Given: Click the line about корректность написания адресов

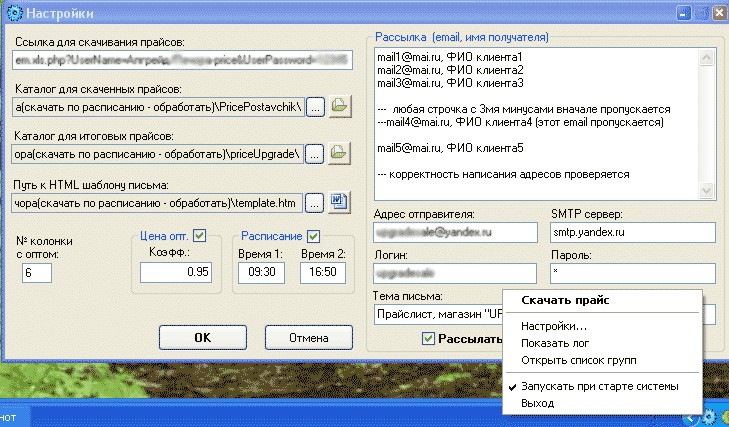Looking at the screenshot, I should pos(504,174).
